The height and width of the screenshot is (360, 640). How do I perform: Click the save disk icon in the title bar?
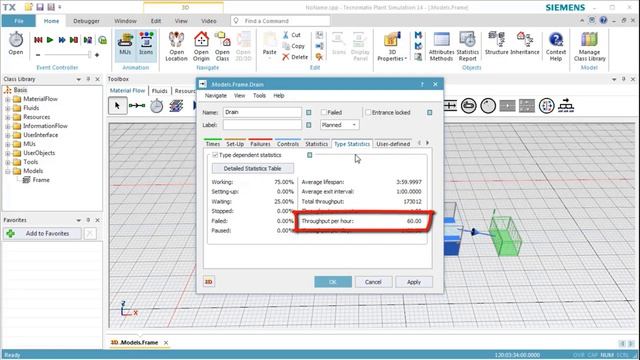(40, 7)
